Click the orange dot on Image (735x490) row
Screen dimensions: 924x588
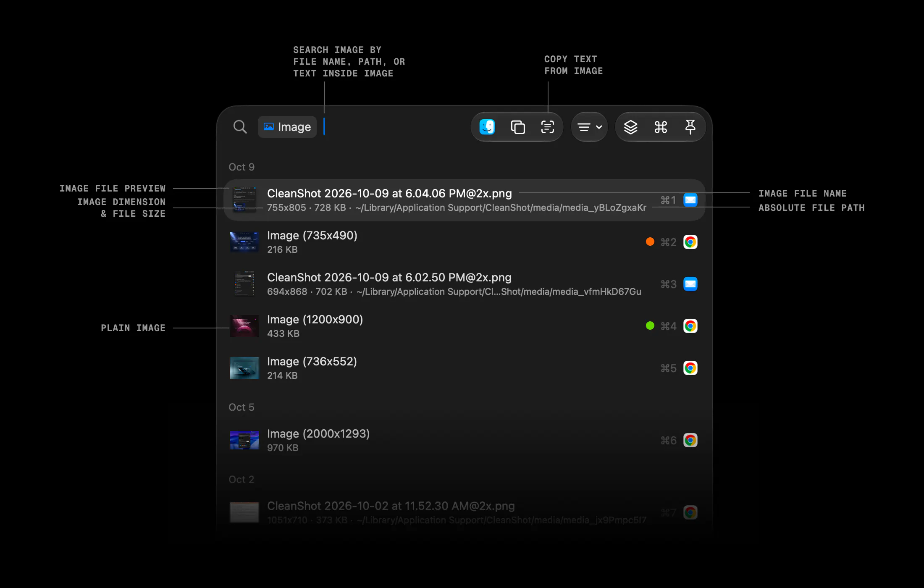tap(650, 241)
